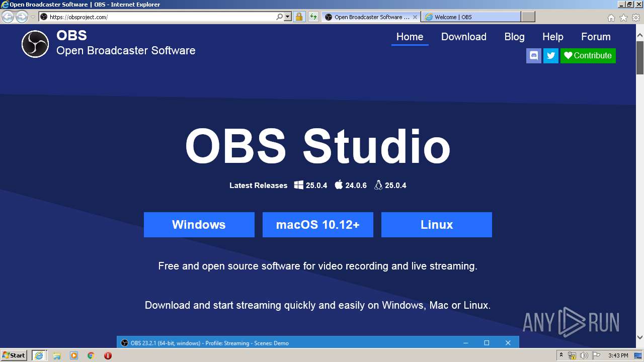Open the Forum nav menu item

coord(596,37)
